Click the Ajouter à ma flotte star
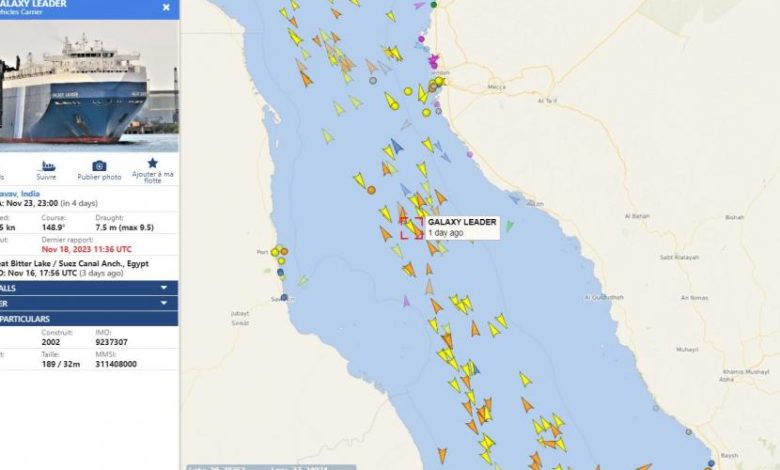The height and width of the screenshot is (470, 780). 153,163
